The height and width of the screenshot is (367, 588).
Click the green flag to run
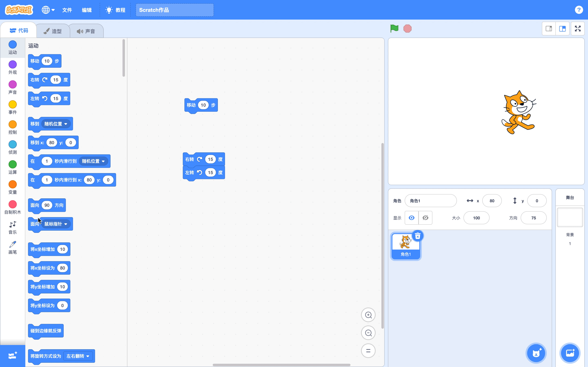394,29
